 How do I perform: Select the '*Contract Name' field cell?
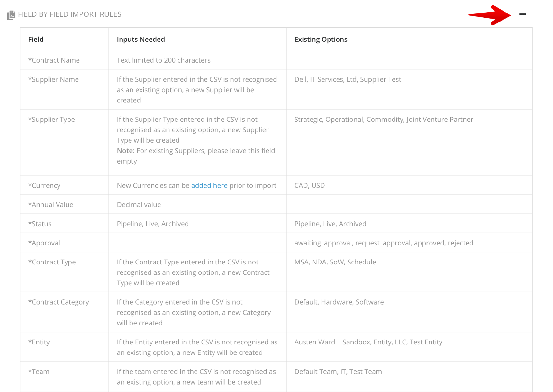pos(54,60)
